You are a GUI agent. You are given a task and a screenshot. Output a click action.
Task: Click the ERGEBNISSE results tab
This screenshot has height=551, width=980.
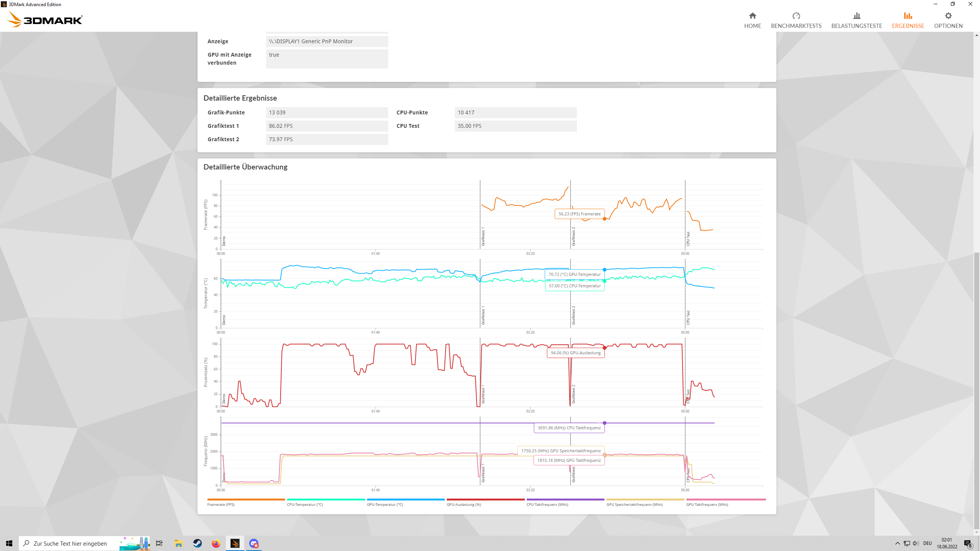pos(908,20)
